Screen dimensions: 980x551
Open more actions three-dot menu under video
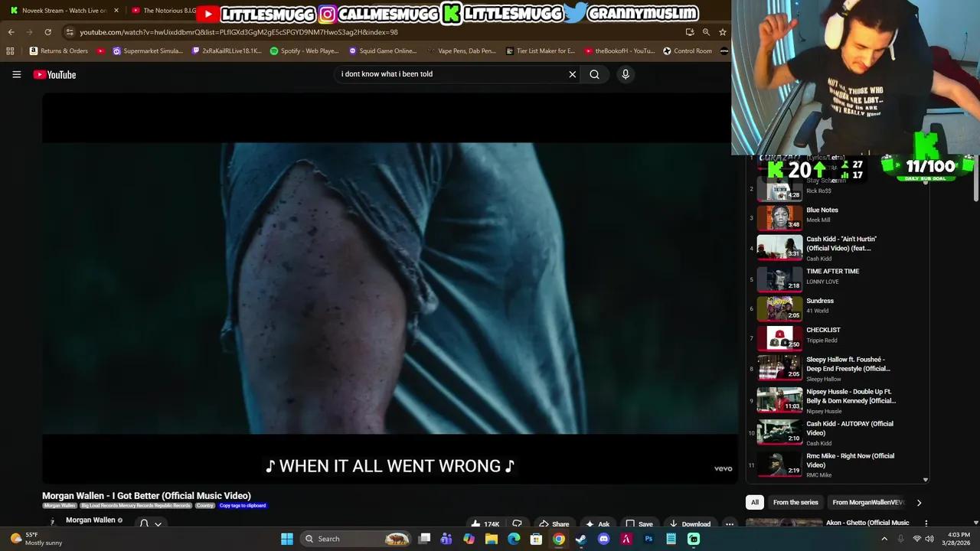(x=730, y=524)
